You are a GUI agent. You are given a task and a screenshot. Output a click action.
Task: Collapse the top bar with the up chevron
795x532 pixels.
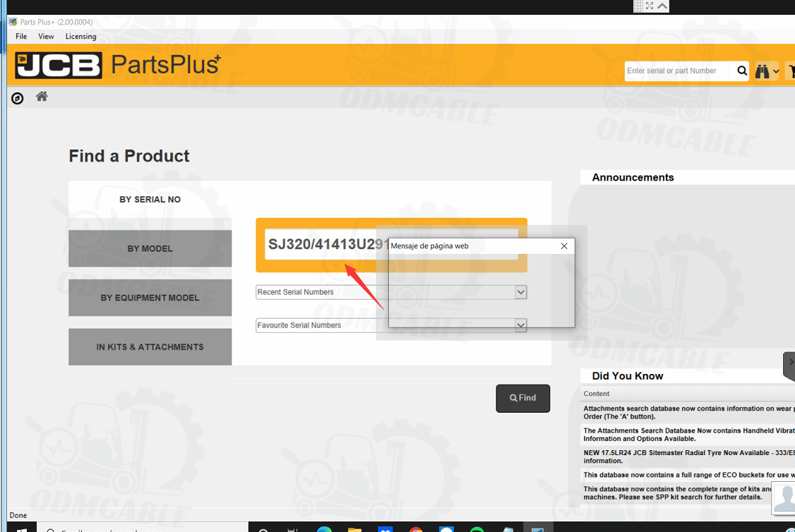[x=662, y=6]
